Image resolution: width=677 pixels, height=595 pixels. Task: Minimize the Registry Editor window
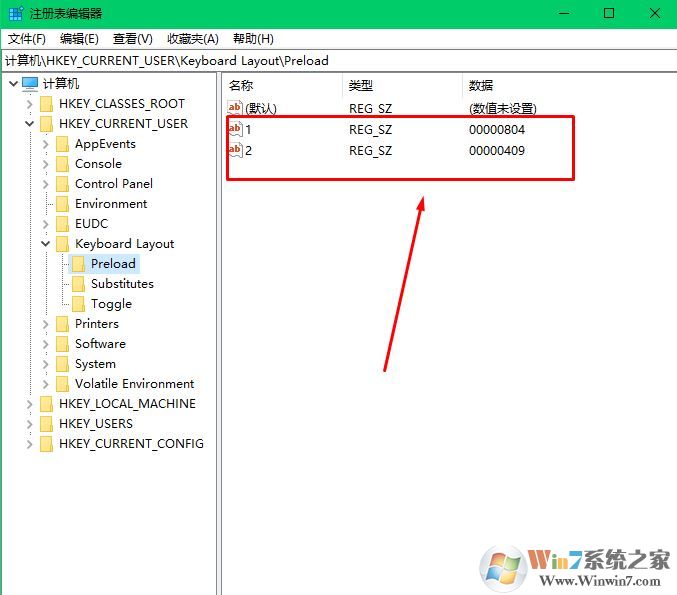click(x=564, y=13)
